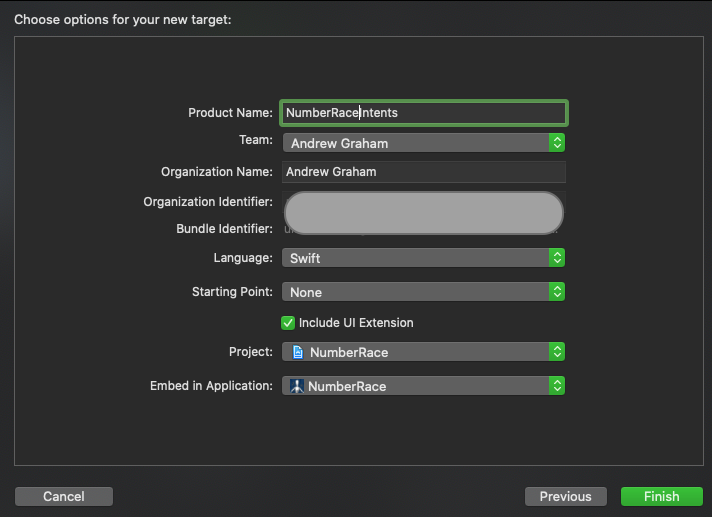Image resolution: width=712 pixels, height=517 pixels.
Task: Click the Organization Identifier field
Action: [x=424, y=202]
